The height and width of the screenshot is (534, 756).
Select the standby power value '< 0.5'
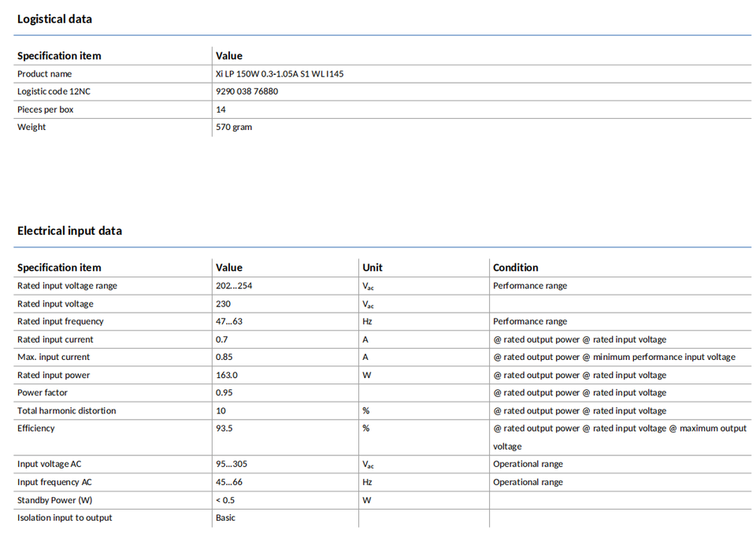click(x=225, y=500)
